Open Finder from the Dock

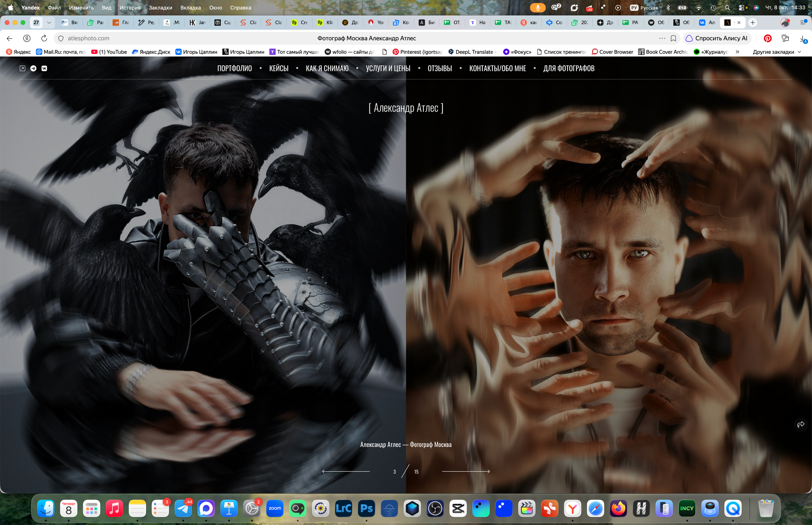46,508
